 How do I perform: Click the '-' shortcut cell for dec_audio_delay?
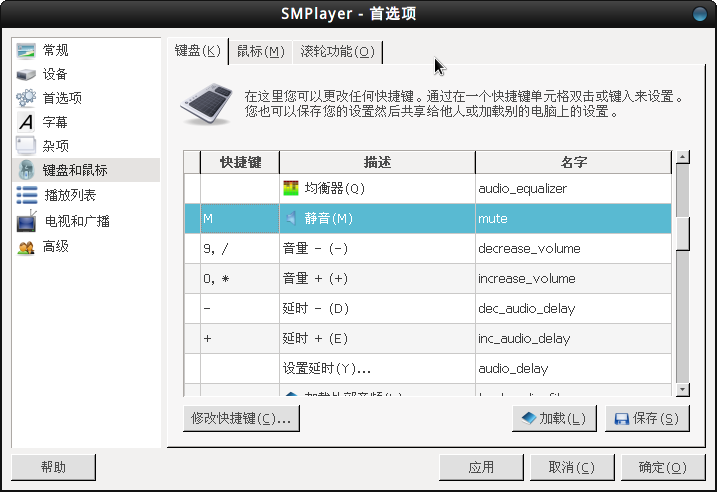point(240,309)
